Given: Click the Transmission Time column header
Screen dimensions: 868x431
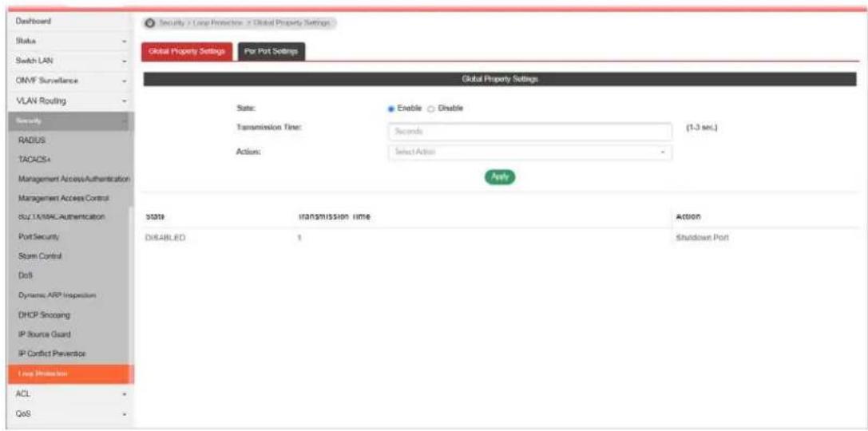Looking at the screenshot, I should coord(334,217).
